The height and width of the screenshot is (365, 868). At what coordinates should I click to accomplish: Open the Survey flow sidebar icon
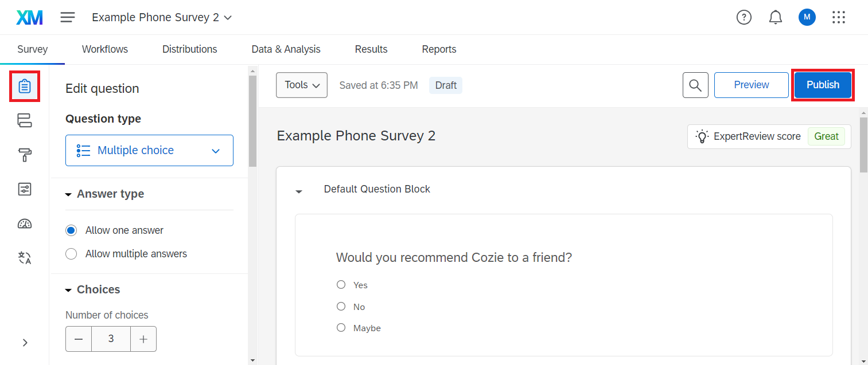(x=25, y=120)
